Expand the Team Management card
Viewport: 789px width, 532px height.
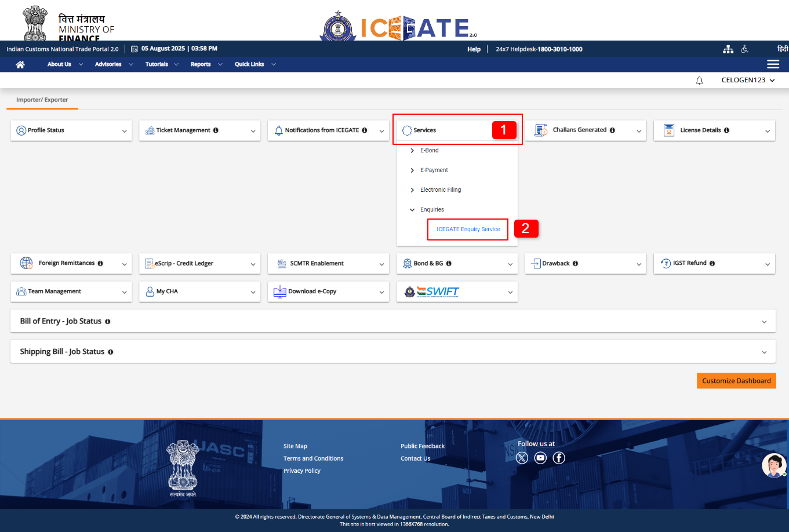124,292
